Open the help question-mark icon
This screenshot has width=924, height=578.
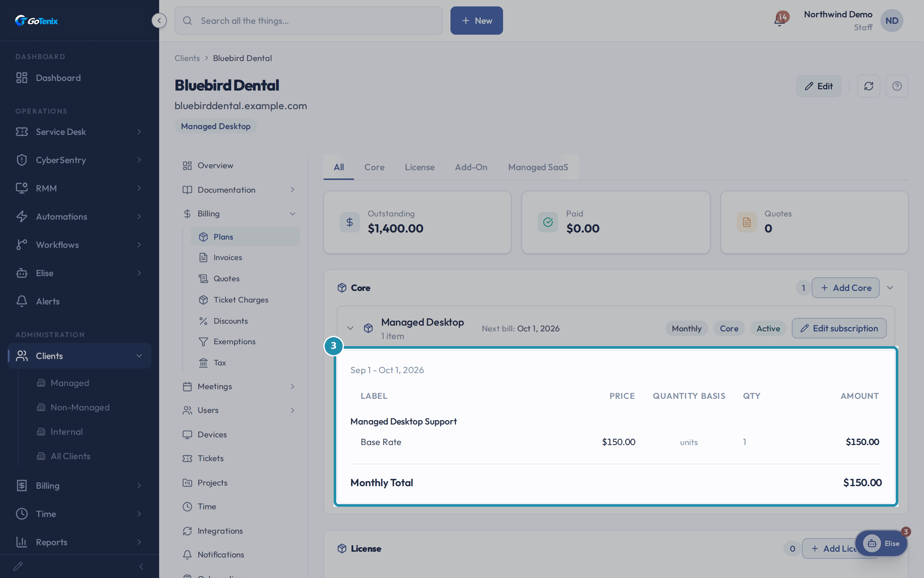[897, 86]
